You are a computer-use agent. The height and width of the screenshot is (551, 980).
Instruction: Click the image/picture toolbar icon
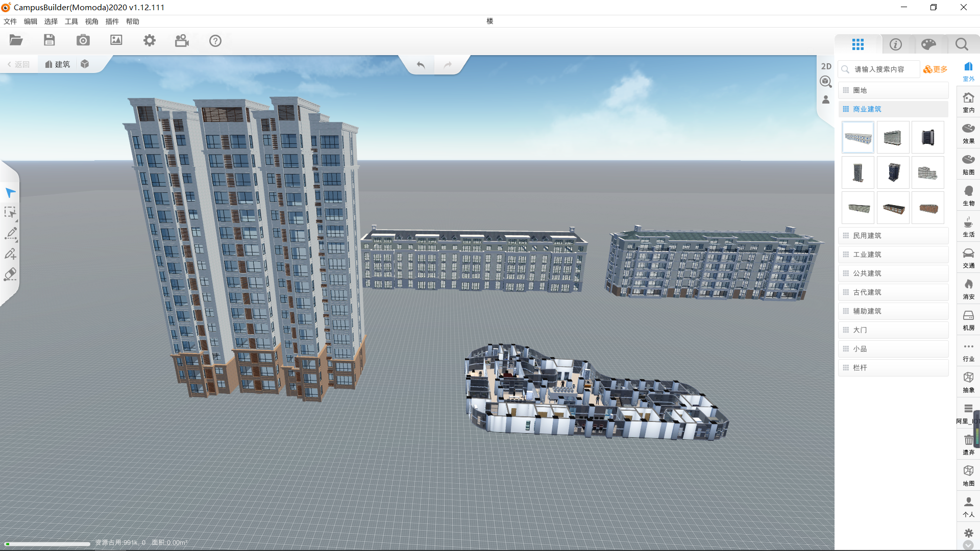(x=116, y=40)
